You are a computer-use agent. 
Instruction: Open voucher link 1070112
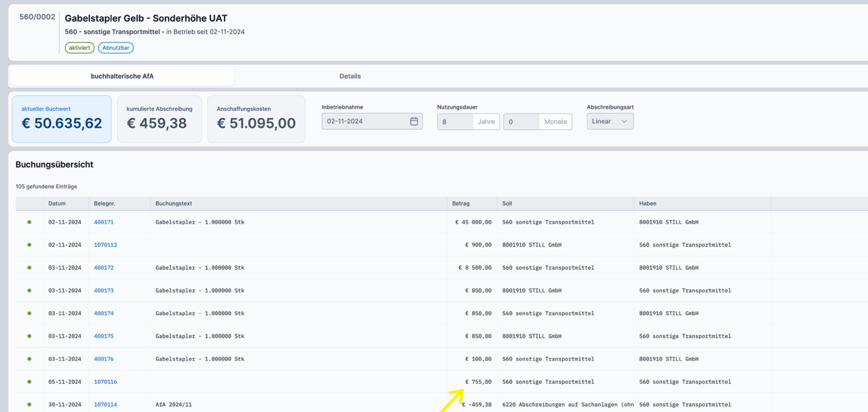(x=105, y=245)
